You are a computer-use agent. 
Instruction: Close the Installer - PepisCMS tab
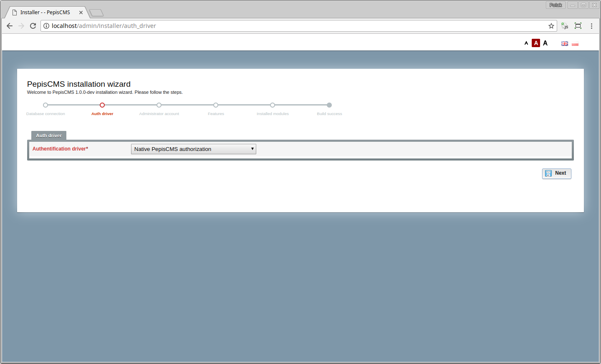point(81,13)
